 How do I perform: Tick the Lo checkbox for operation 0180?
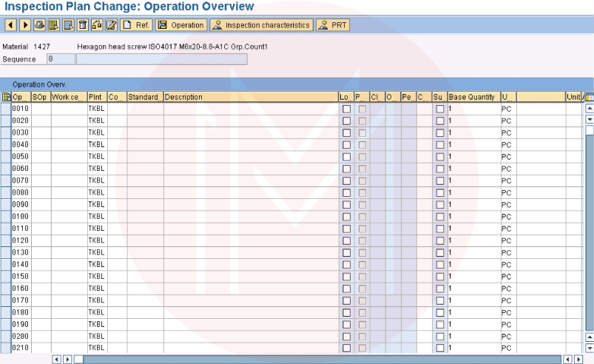tap(346, 312)
